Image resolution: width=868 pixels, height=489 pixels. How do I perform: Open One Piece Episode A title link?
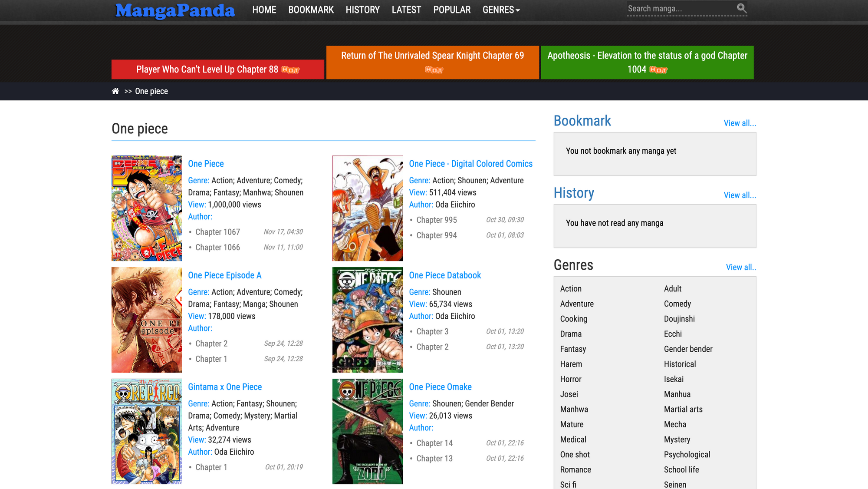pyautogui.click(x=224, y=275)
